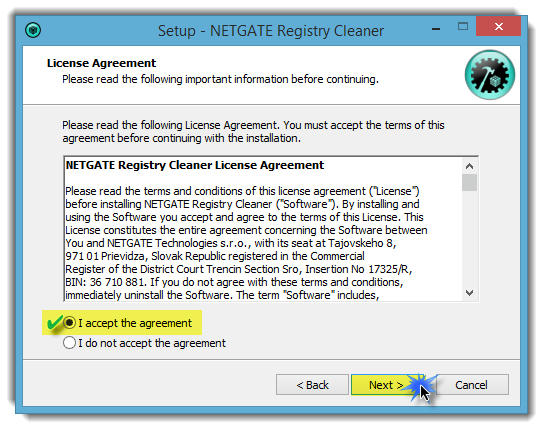This screenshot has height=429, width=543.
Task: Click the "License Agreement" page title
Action: click(101, 63)
